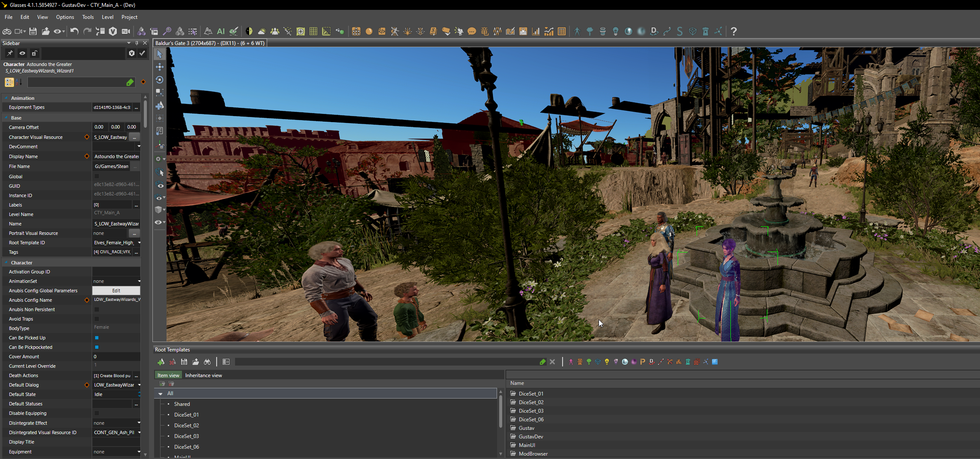
Task: Open the Root Template ID dropdown
Action: click(139, 243)
